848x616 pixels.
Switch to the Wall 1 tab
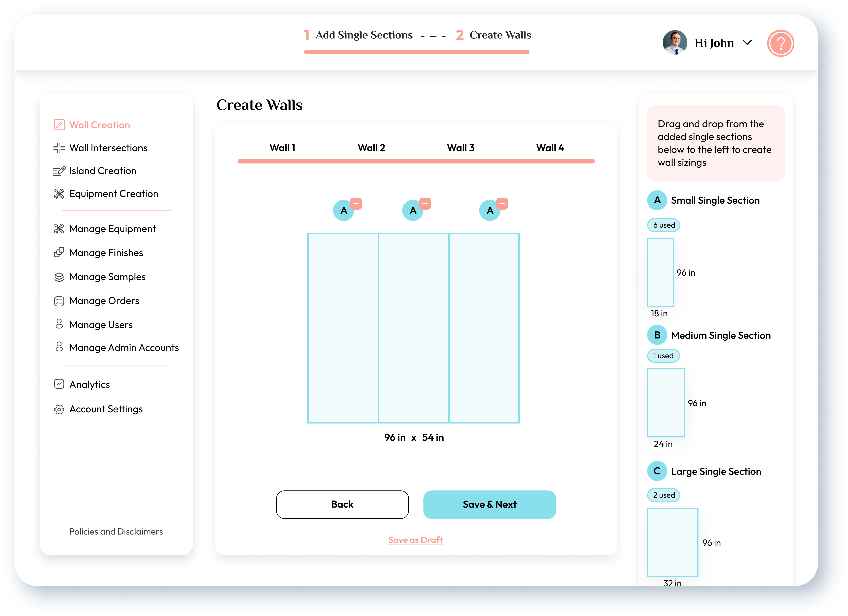(283, 148)
